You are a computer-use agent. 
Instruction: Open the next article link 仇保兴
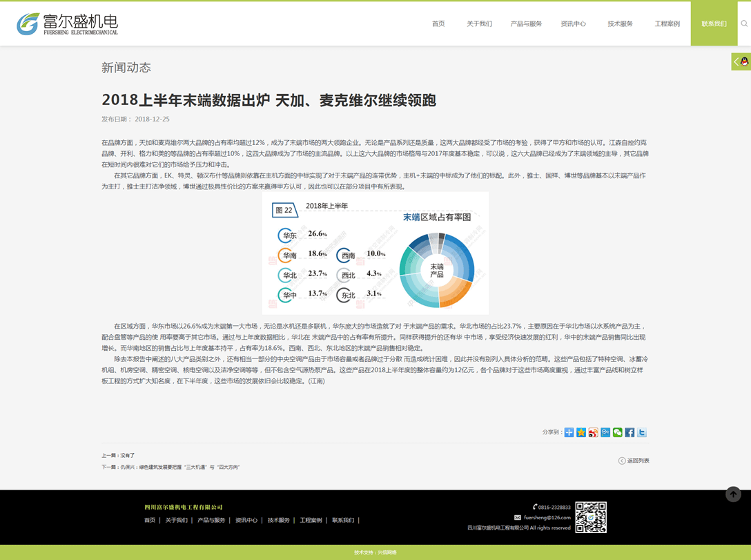[179, 467]
